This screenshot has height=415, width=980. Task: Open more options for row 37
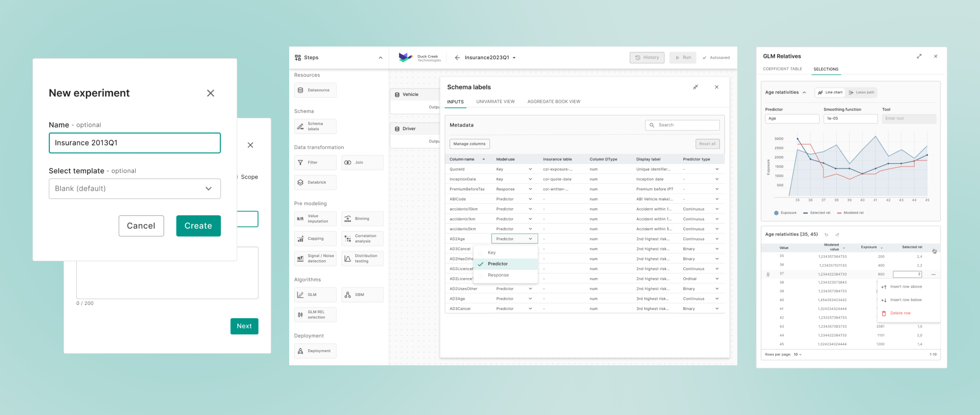tap(933, 275)
